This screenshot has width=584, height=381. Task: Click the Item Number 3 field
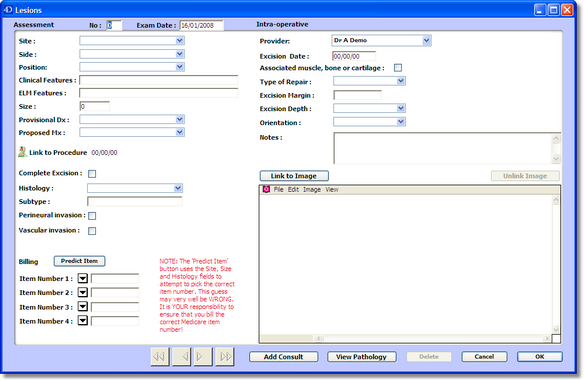click(115, 307)
